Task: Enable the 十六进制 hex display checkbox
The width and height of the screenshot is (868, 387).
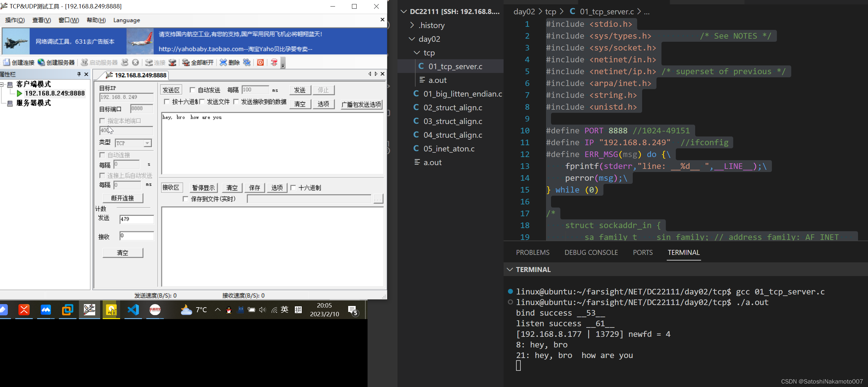Action: pyautogui.click(x=294, y=188)
